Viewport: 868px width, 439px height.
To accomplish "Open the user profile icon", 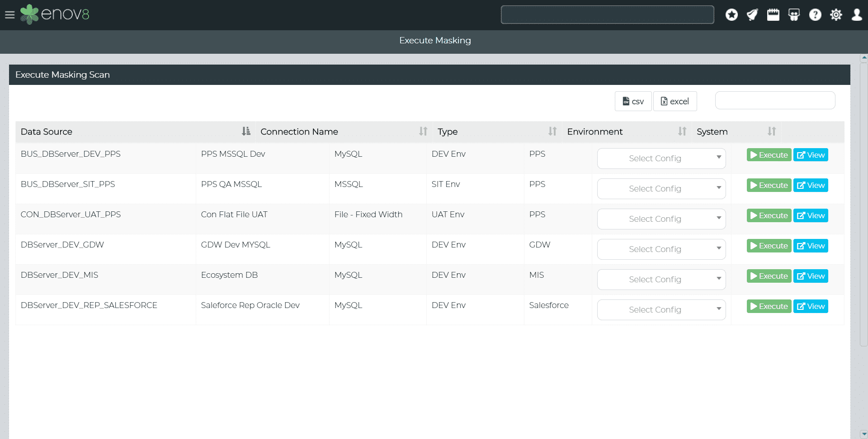I will point(857,15).
